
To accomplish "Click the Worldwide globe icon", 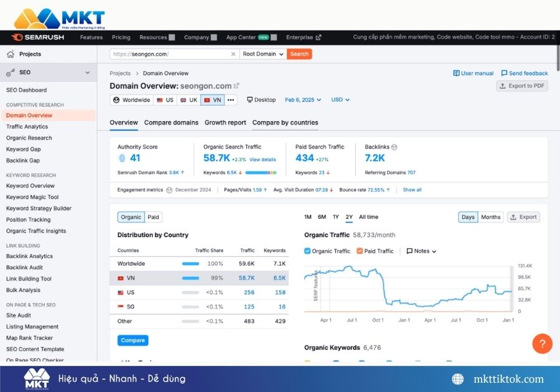I will [x=116, y=100].
